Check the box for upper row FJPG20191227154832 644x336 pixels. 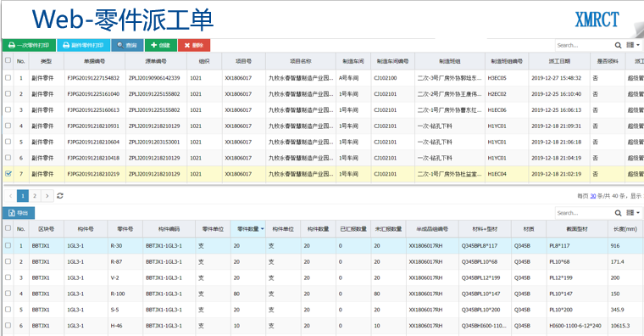point(8,77)
